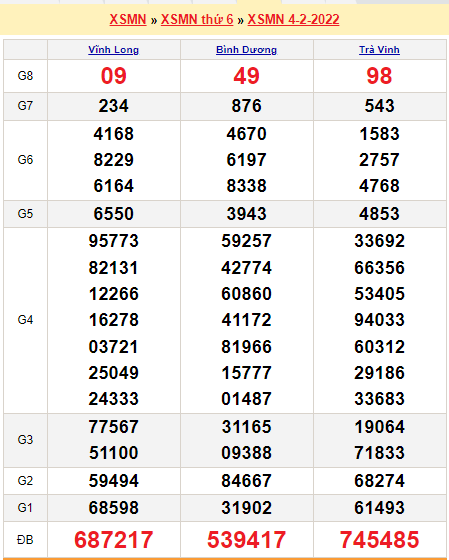Viewport: 449px width, 560px height.
Task: Select Trà Vinh G8 number 98
Action: pyautogui.click(x=379, y=76)
